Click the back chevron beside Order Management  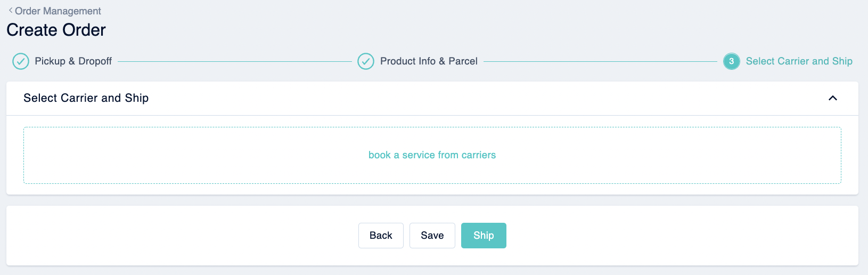11,10
